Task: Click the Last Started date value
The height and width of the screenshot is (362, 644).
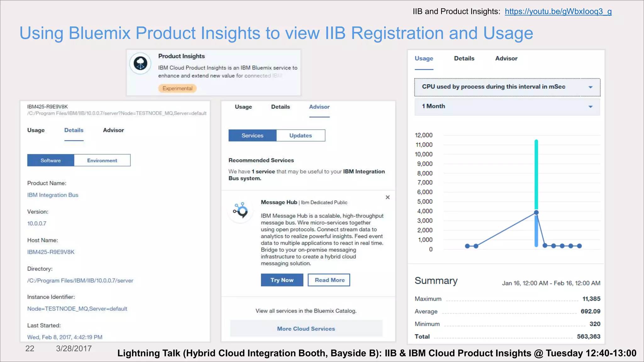Action: [x=65, y=337]
